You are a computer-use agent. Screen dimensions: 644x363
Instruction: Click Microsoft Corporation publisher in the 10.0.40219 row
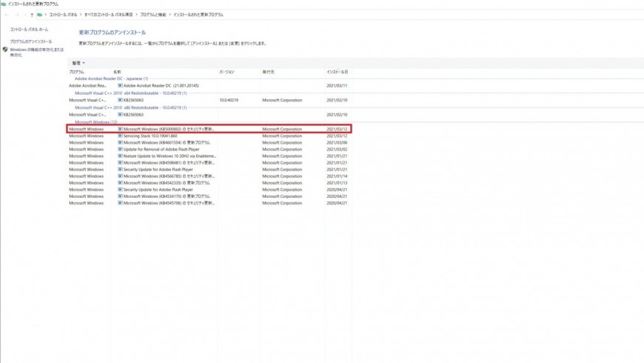coord(282,100)
